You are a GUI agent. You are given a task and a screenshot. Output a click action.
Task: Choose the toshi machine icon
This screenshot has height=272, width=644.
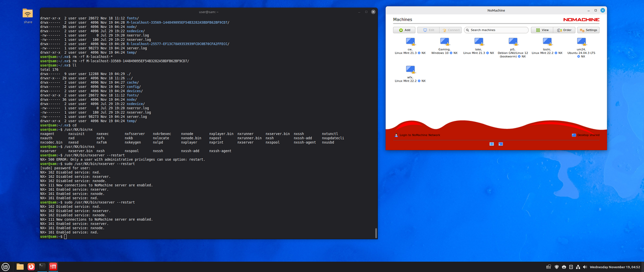click(x=547, y=42)
